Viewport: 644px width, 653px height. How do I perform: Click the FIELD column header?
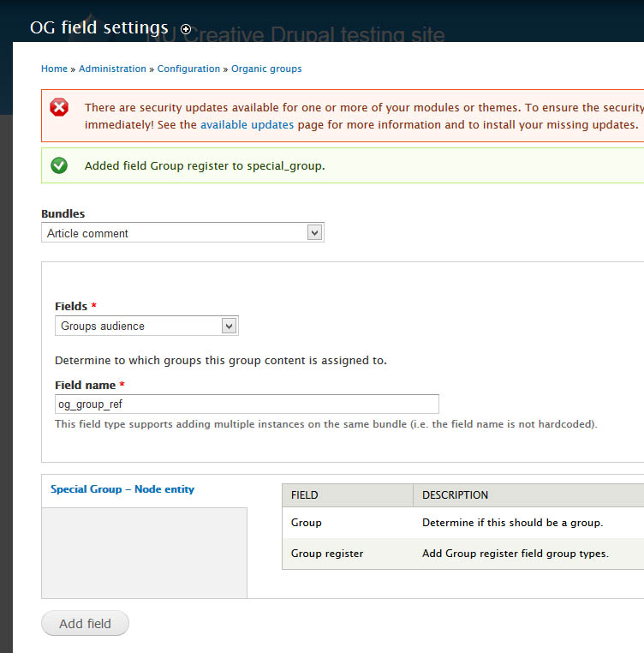305,495
